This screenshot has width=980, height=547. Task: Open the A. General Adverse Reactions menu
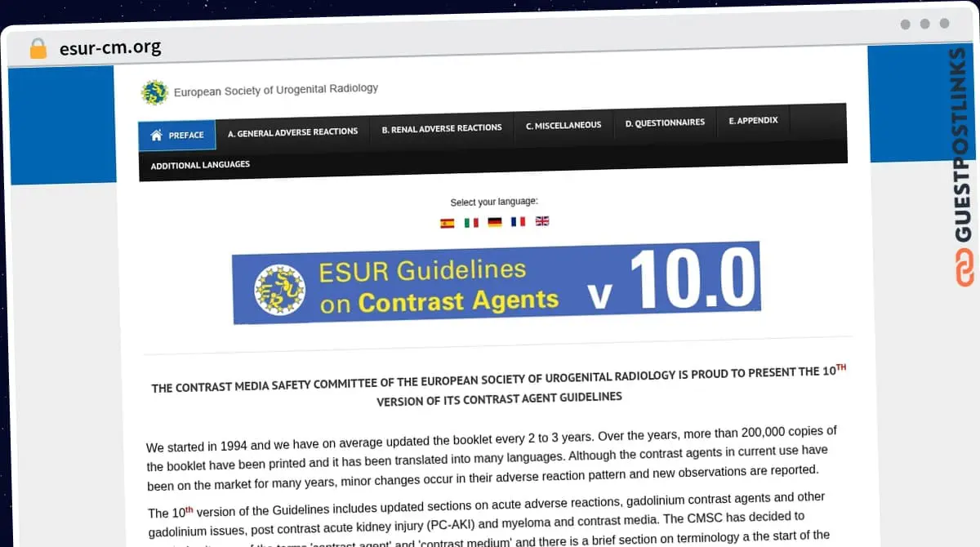(x=292, y=132)
